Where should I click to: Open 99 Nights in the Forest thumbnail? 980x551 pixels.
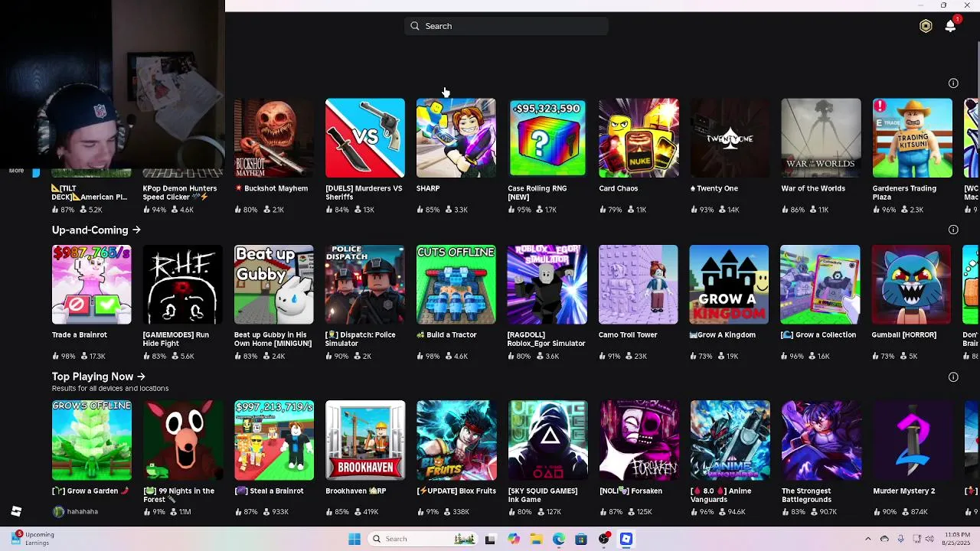(x=182, y=441)
